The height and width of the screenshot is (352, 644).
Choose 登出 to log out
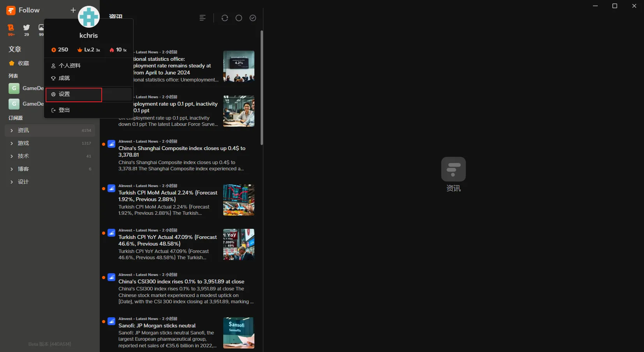pyautogui.click(x=64, y=110)
